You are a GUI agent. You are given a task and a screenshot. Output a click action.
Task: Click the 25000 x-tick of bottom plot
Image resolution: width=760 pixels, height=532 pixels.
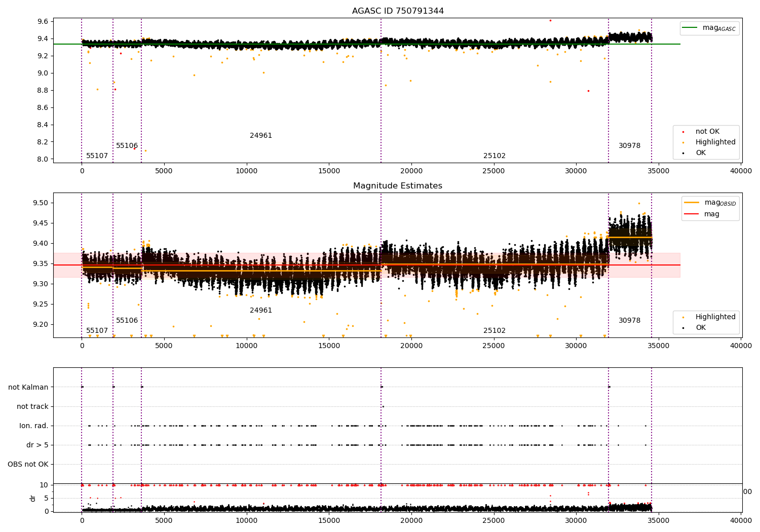(x=494, y=520)
